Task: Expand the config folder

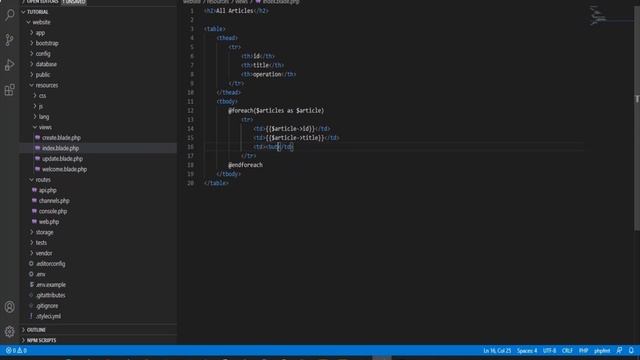Action: [x=43, y=54]
